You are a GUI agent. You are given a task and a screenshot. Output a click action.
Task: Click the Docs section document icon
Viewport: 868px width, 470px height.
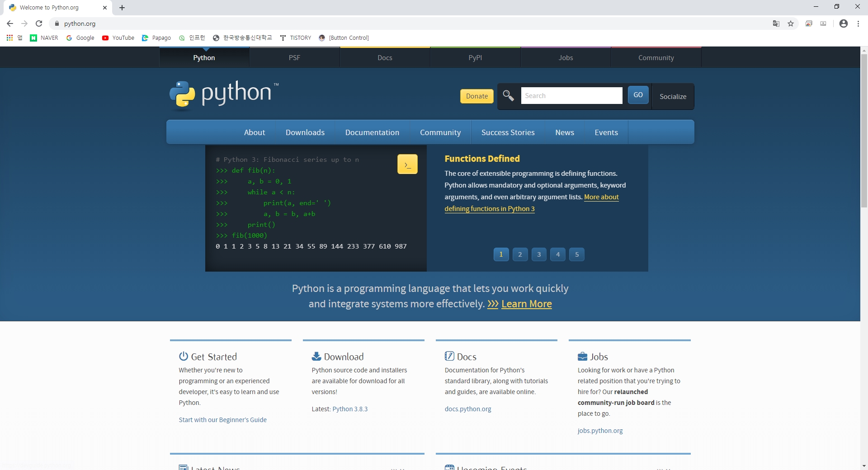point(449,356)
